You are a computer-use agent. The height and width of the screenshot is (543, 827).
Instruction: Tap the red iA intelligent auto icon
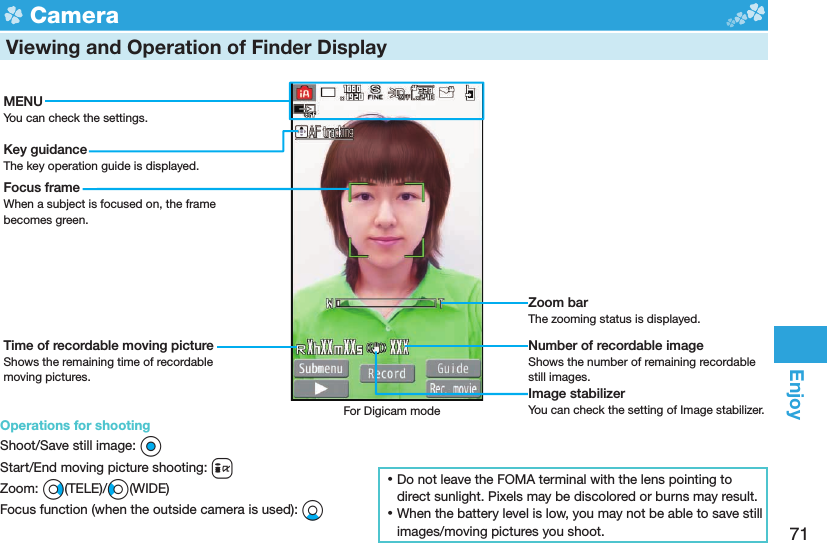[x=304, y=93]
